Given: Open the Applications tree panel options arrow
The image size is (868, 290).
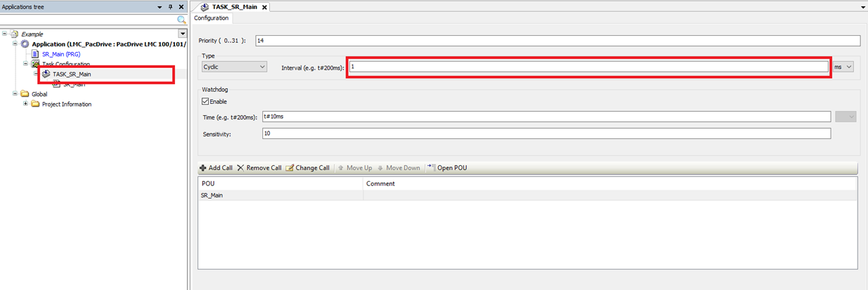Looking at the screenshot, I should (x=160, y=7).
